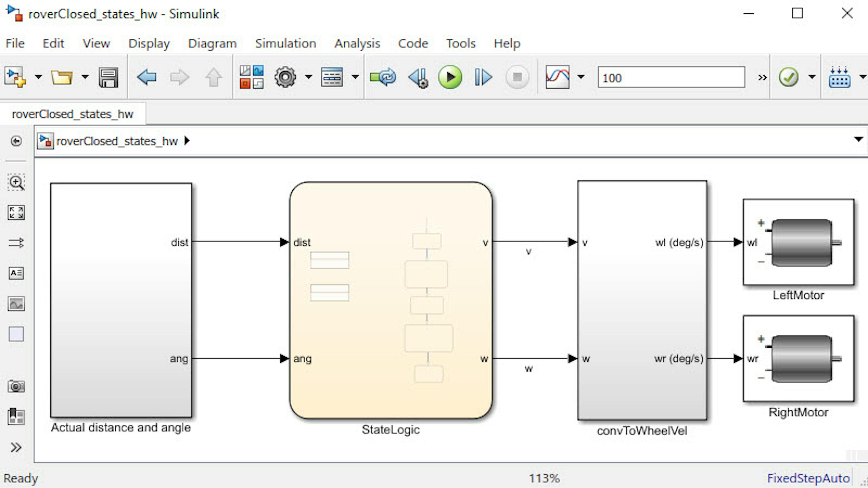Expand the palette with double chevron

[16, 447]
